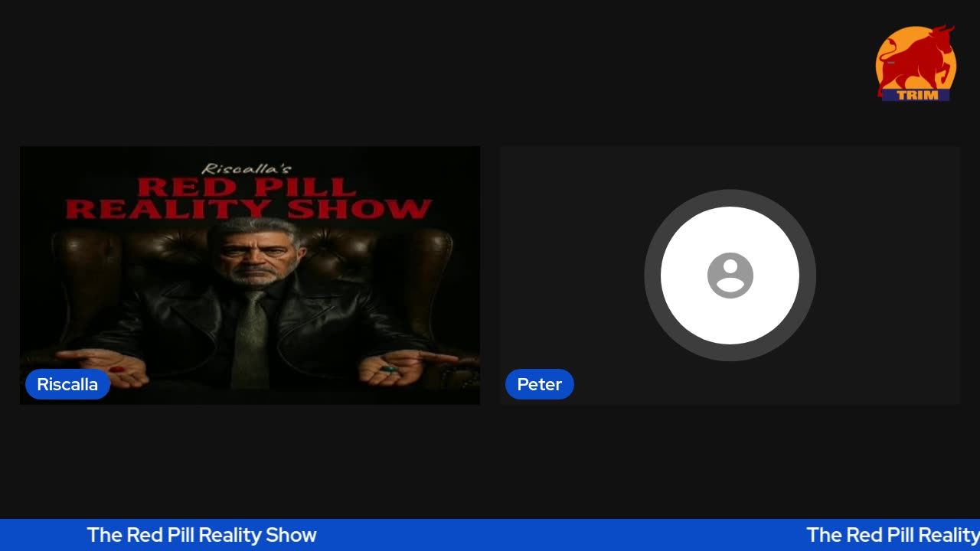Click Peter's profile avatar placeholder icon
This screenshot has width=980, height=551.
[730, 275]
